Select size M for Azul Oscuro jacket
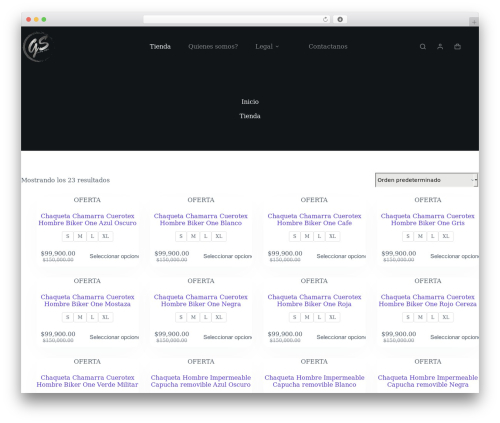 point(80,236)
